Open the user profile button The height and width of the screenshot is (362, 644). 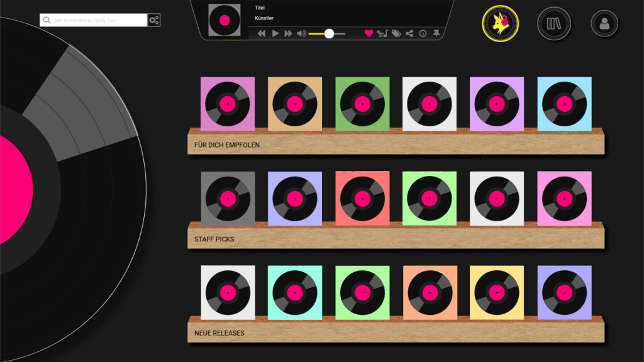click(604, 24)
